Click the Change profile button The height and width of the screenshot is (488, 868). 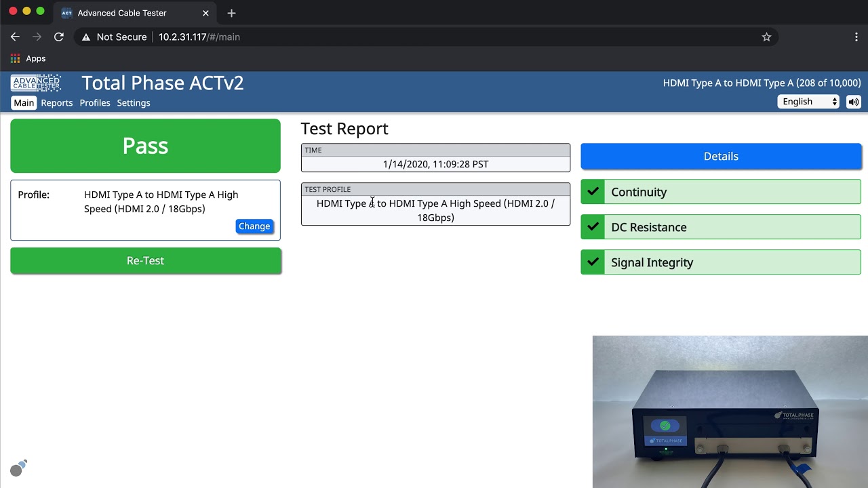tap(254, 226)
